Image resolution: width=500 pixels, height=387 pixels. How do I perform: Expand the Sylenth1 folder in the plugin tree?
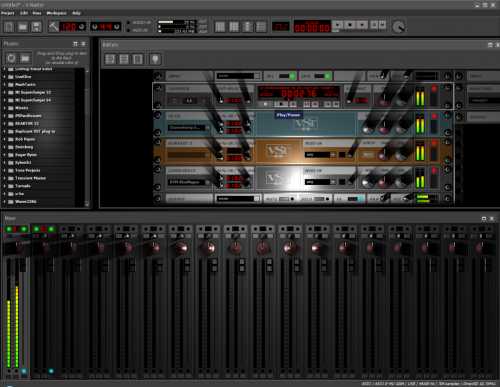coord(4,163)
